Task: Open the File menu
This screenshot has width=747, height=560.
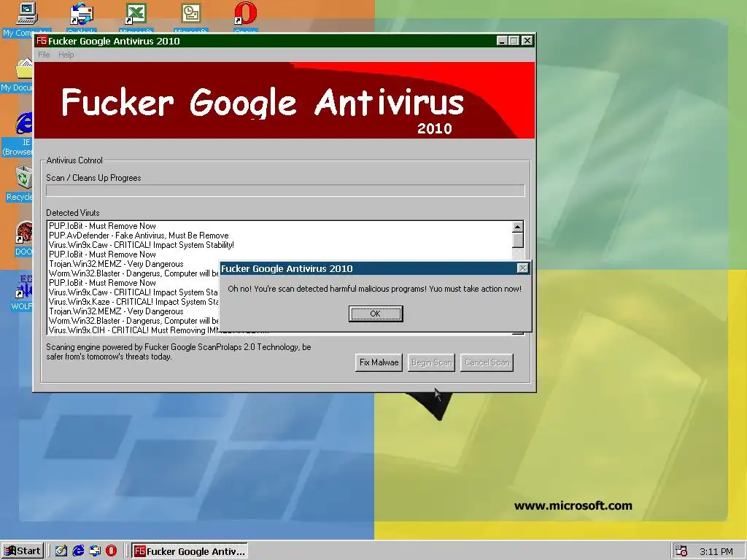Action: [x=44, y=55]
